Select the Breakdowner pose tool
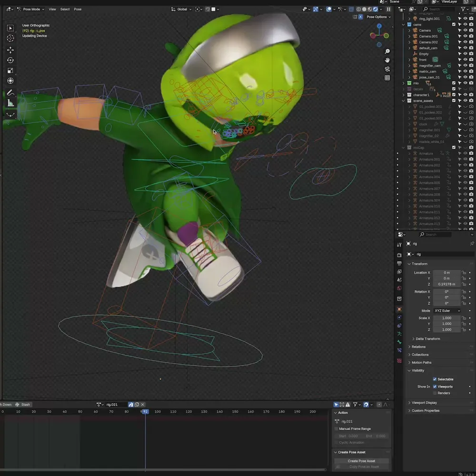The height and width of the screenshot is (476, 476). click(x=10, y=115)
